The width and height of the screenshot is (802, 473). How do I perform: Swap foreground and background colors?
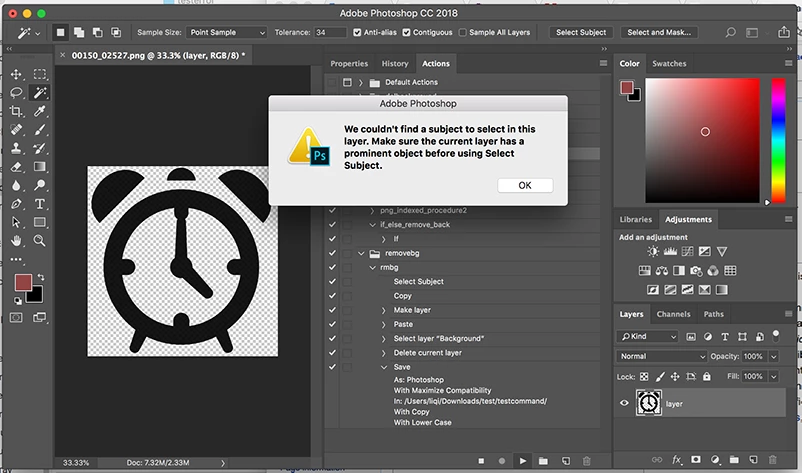click(41, 277)
